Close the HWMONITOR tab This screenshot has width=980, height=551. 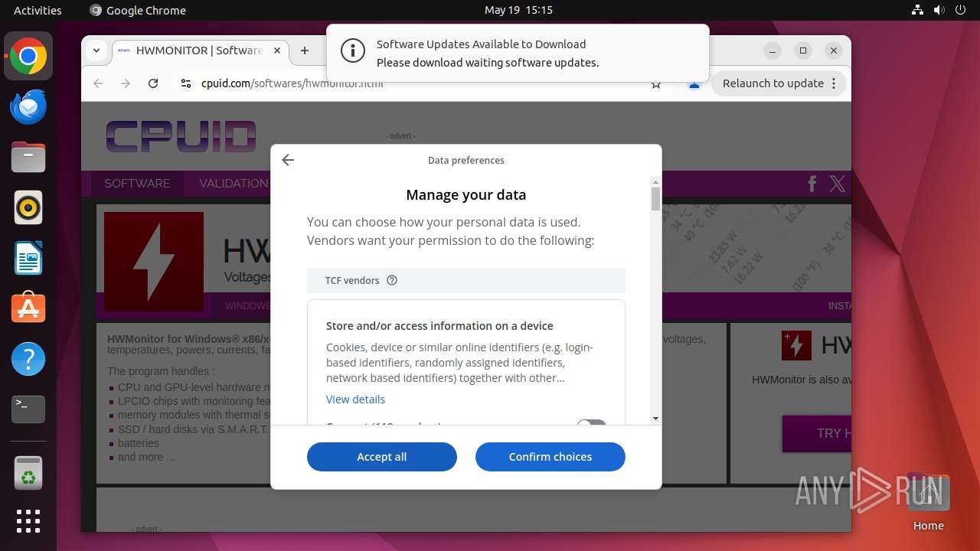click(x=277, y=51)
